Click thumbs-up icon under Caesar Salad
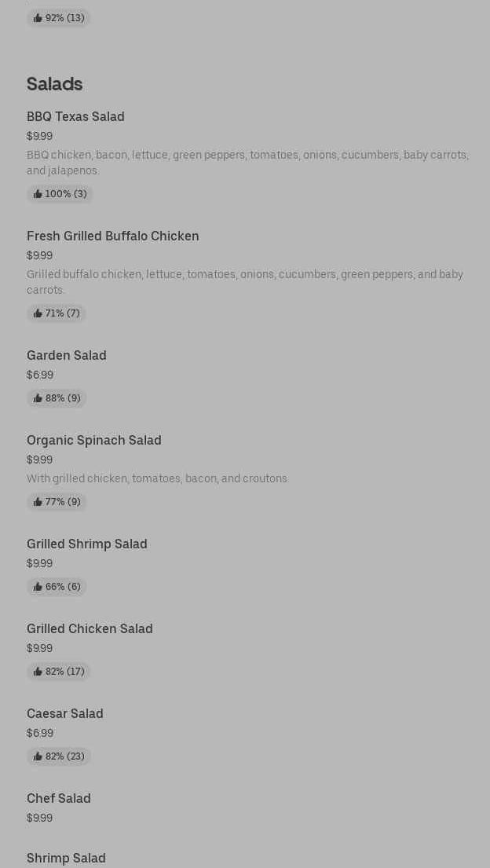The height and width of the screenshot is (868, 490). [x=38, y=756]
